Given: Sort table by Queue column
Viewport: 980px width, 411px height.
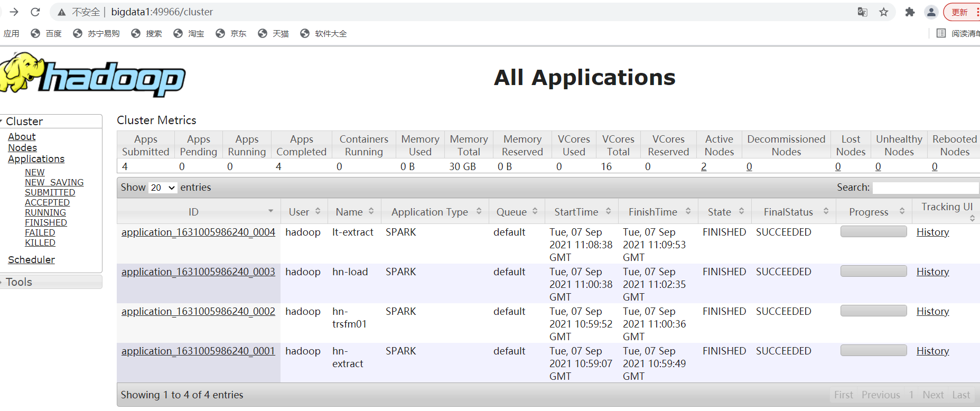Looking at the screenshot, I should (x=517, y=212).
